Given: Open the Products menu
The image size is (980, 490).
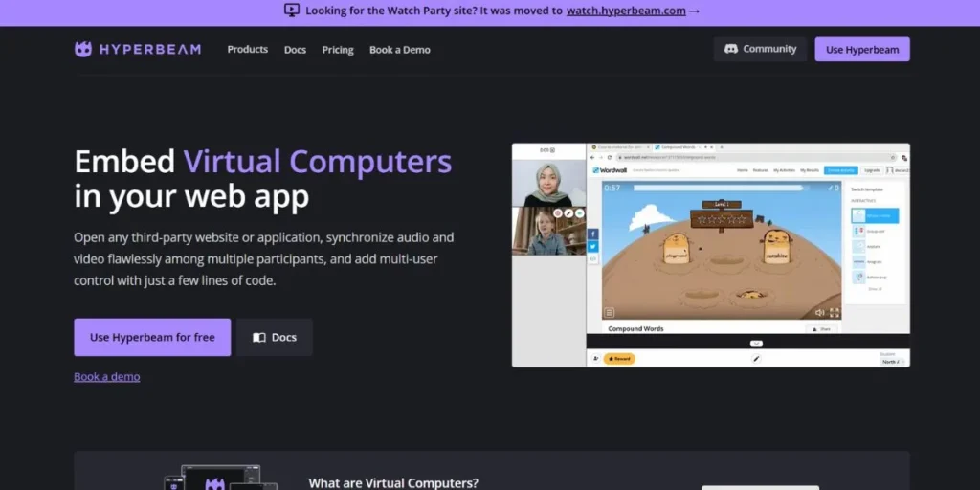Looking at the screenshot, I should (248, 50).
